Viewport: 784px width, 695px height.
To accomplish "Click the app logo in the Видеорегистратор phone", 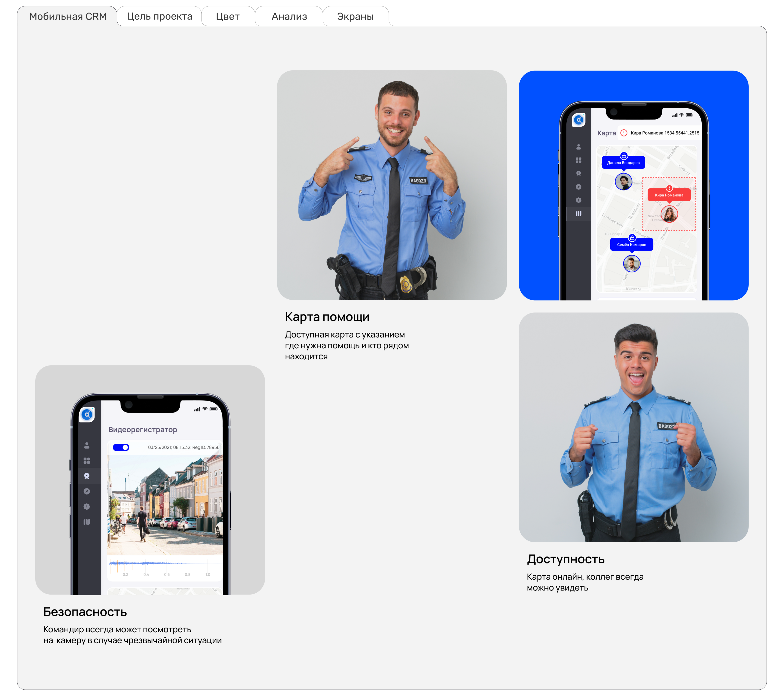I will click(x=87, y=415).
